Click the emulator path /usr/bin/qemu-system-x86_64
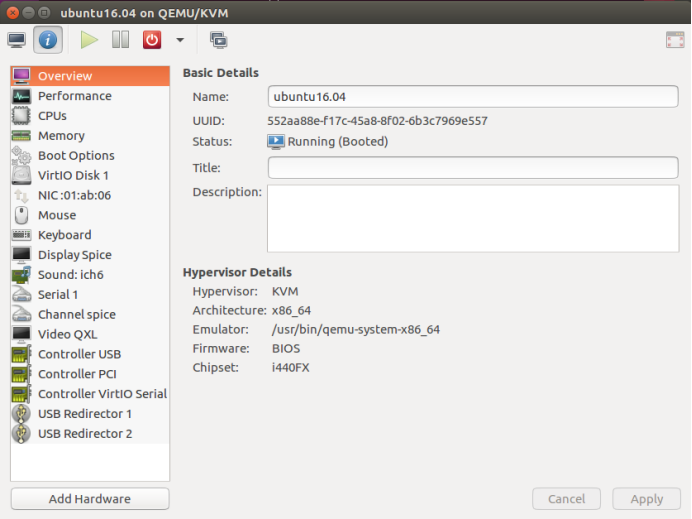Screen dimensions: 692x519 [356, 330]
